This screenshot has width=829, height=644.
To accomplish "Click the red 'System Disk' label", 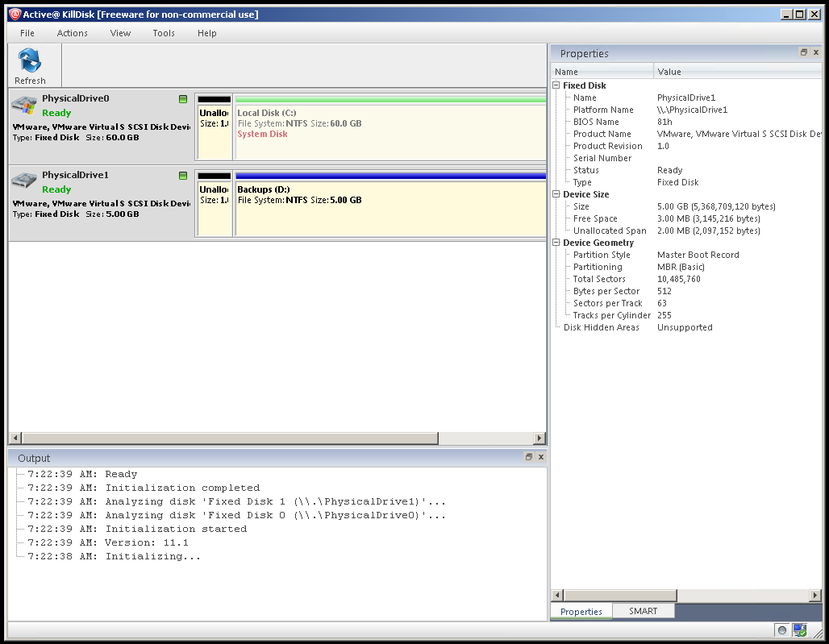I will (262, 134).
